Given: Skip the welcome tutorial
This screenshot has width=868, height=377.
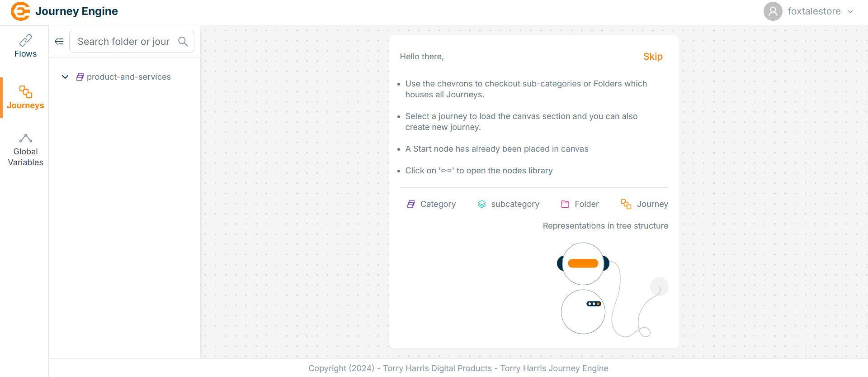Looking at the screenshot, I should (x=653, y=57).
